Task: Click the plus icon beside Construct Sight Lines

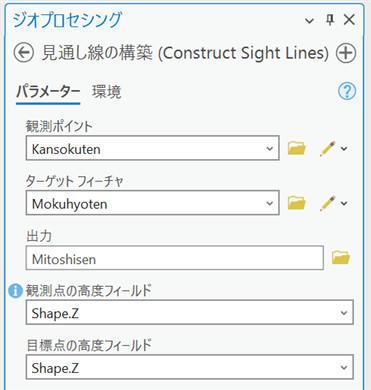Action: point(346,53)
